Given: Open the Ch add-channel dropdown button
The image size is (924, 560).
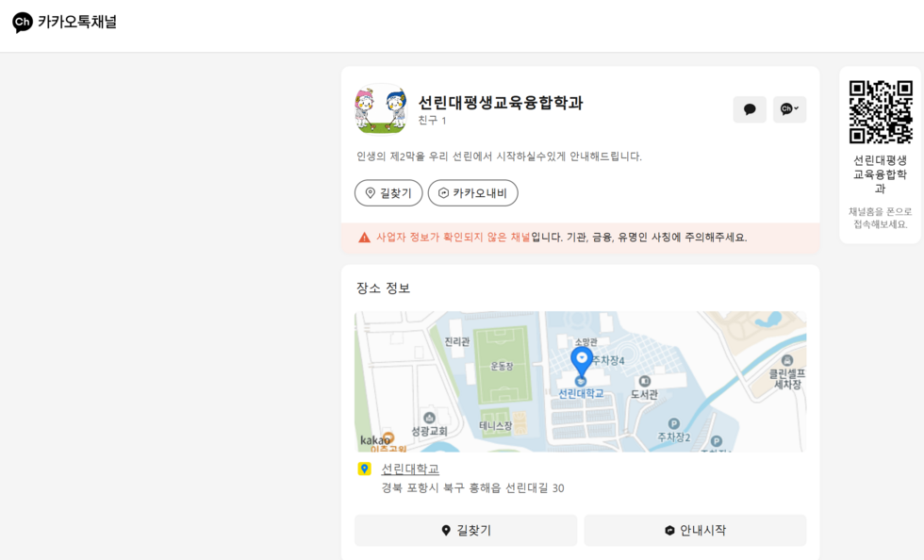Looking at the screenshot, I should coord(790,109).
